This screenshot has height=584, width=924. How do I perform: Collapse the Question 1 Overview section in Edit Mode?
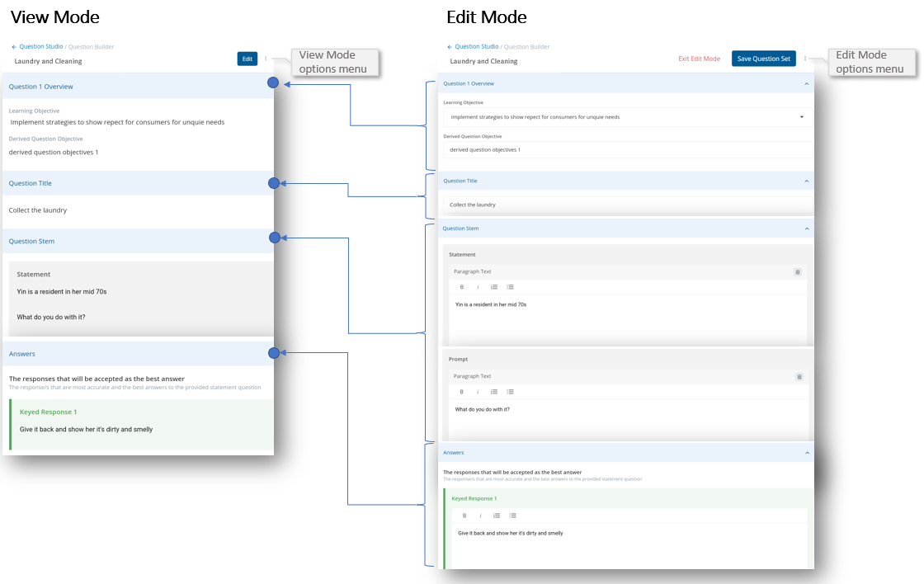pyautogui.click(x=806, y=84)
